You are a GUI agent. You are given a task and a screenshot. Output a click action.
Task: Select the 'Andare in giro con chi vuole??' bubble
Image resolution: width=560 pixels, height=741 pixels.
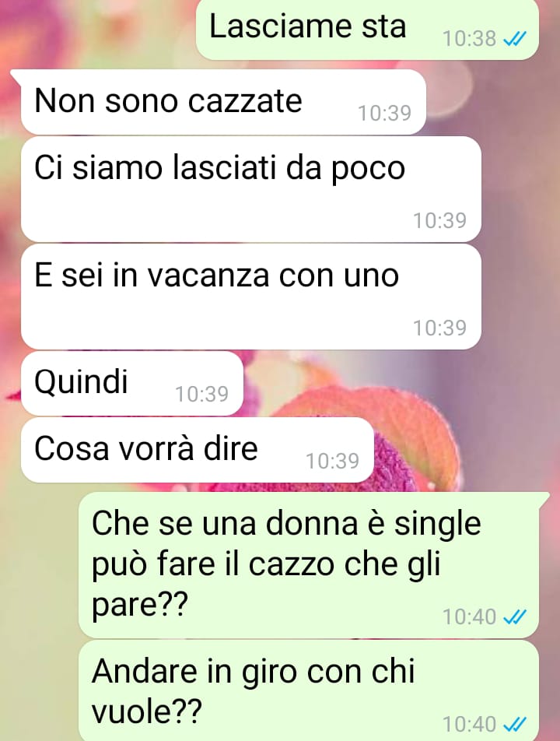click(x=309, y=690)
